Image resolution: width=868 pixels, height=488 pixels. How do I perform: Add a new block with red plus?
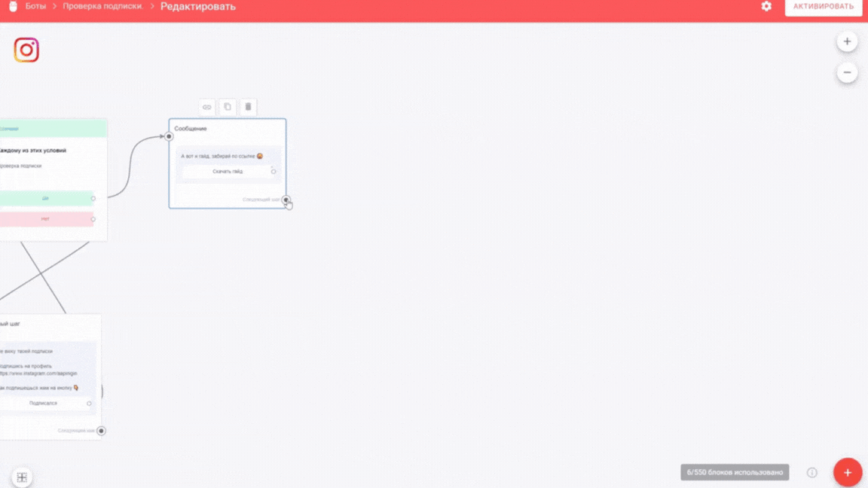848,472
